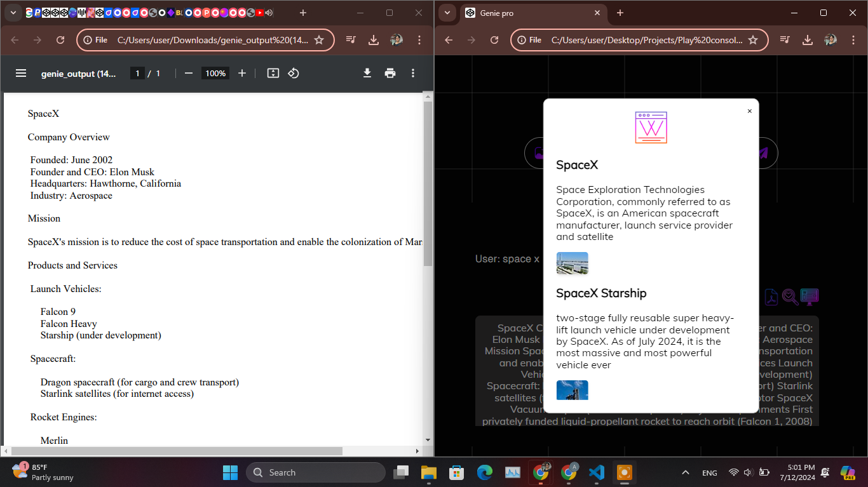Open downloads in the left browser toolbar
This screenshot has height=487, width=868.
coord(374,40)
